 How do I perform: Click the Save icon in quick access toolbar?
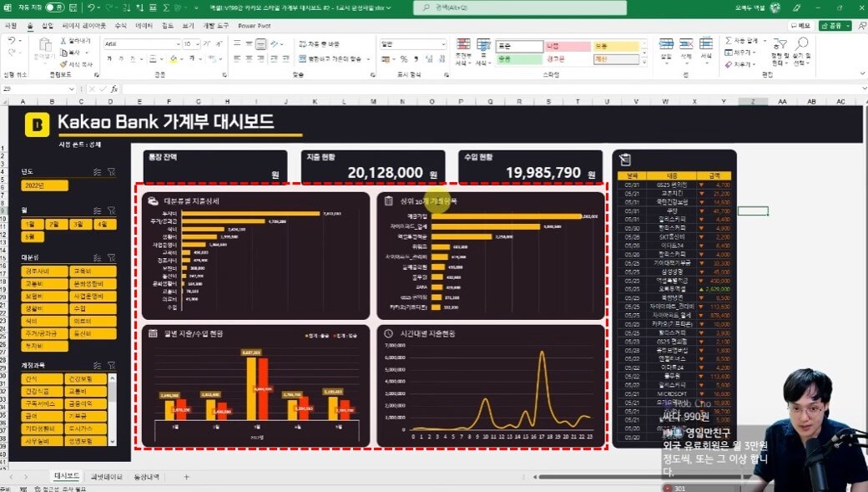point(73,8)
